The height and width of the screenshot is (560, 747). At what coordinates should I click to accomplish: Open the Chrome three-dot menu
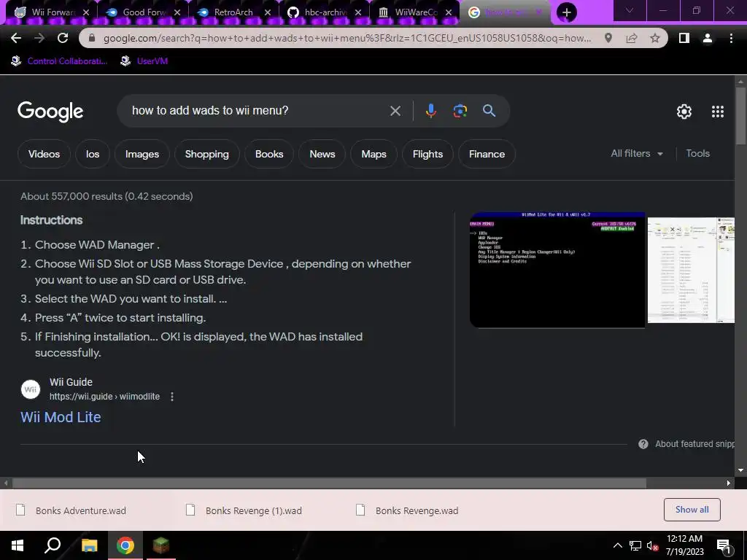point(731,38)
